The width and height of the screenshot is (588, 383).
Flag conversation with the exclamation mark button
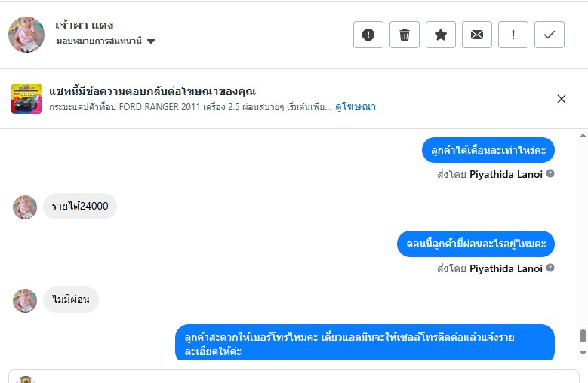pos(513,35)
